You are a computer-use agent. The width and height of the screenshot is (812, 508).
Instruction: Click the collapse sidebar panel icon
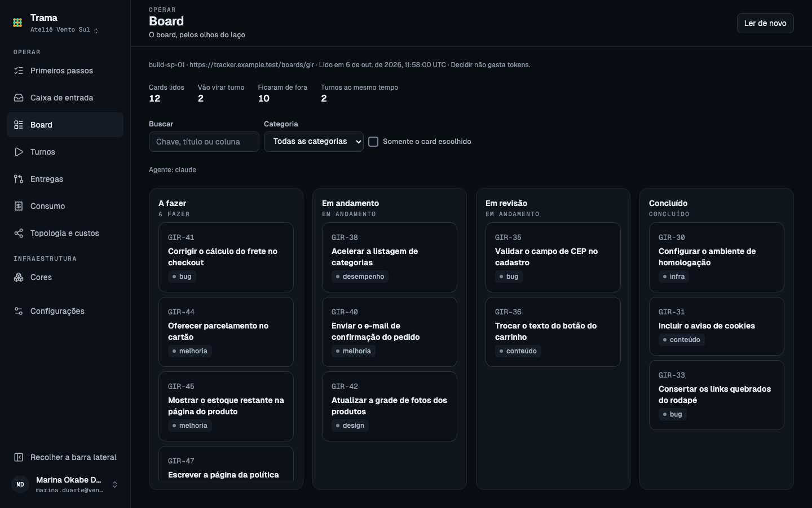tap(19, 457)
